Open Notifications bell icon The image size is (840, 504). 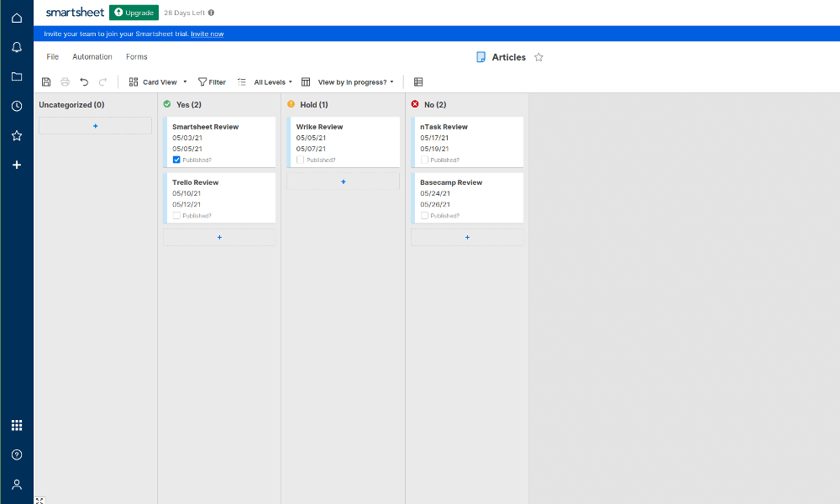point(17,47)
